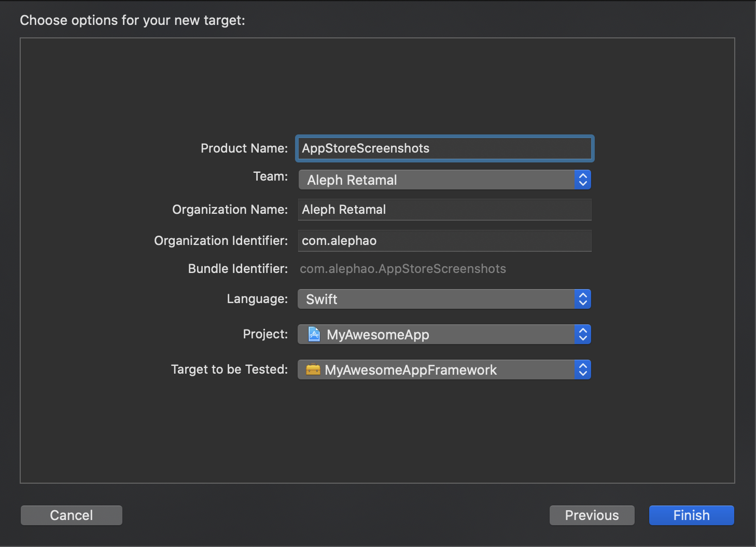This screenshot has height=547, width=756.
Task: Click the blue chevron arrows on Language popup
Action: pos(583,299)
